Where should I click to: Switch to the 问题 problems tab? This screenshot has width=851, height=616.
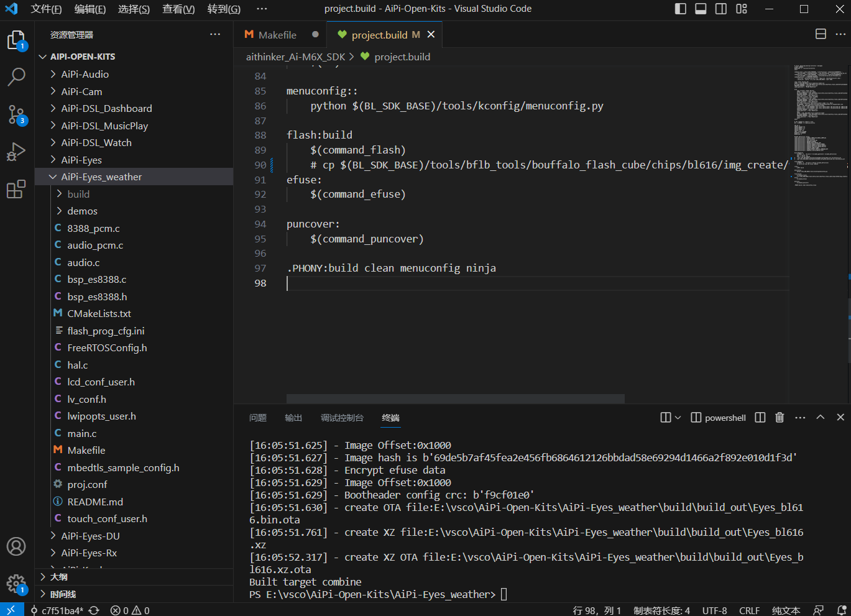[x=257, y=418]
